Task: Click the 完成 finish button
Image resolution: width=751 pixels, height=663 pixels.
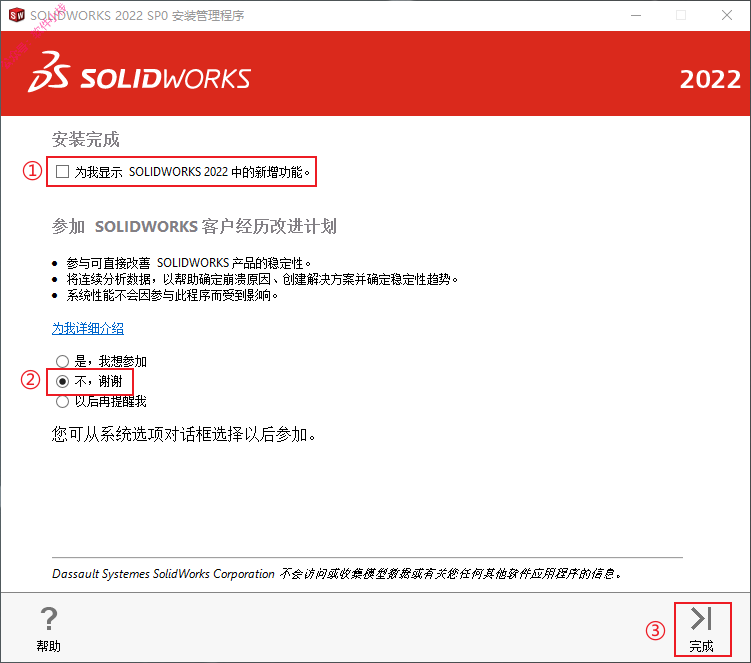Action: 702,629
